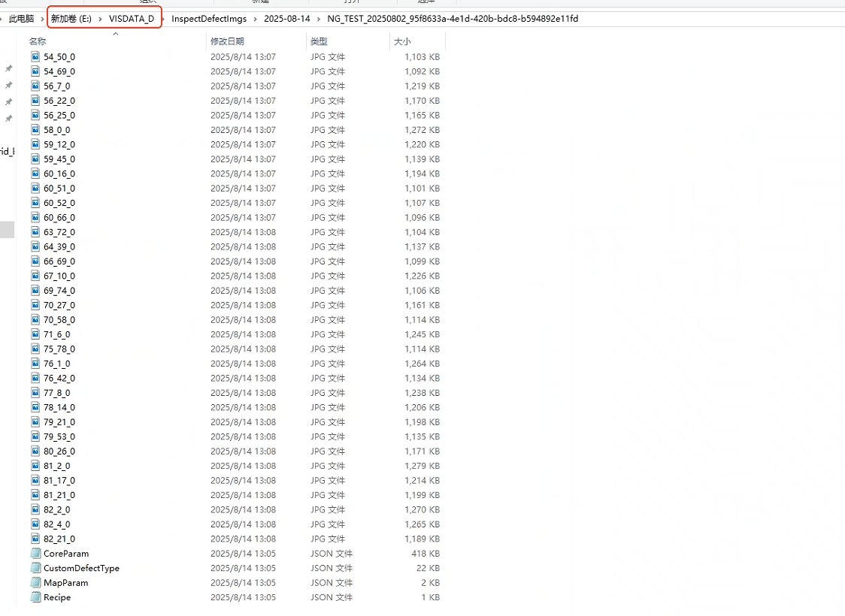This screenshot has height=616, width=845.
Task: Click the CustomDefectType JSON file icon
Action: click(x=35, y=568)
